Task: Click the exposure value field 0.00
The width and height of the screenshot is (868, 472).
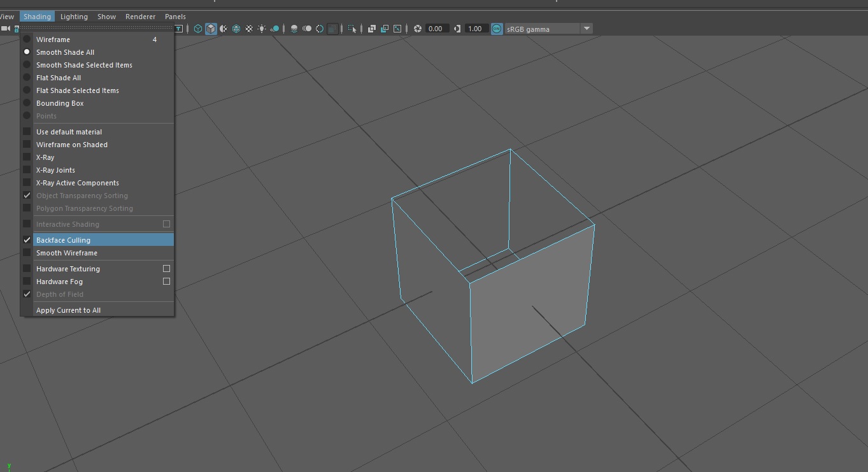Action: tap(436, 29)
